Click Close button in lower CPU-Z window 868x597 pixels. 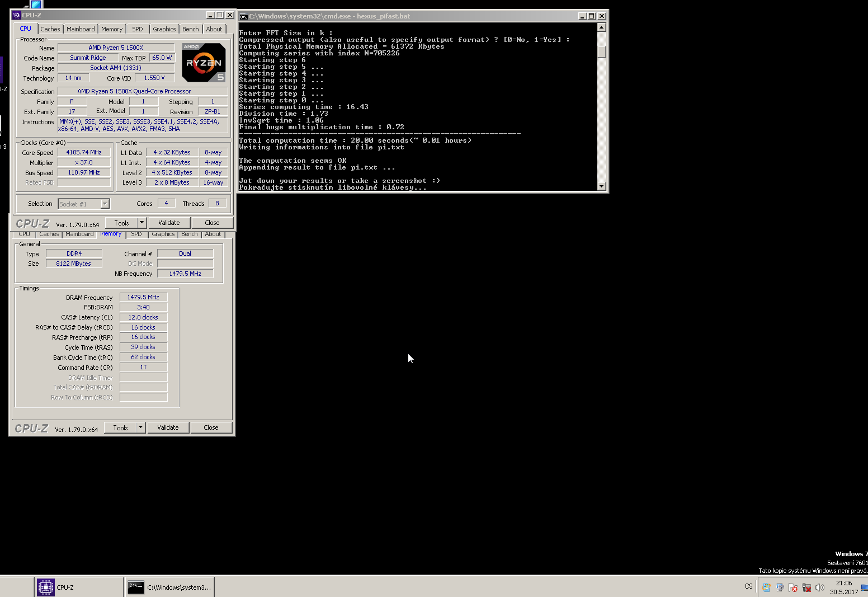[211, 427]
